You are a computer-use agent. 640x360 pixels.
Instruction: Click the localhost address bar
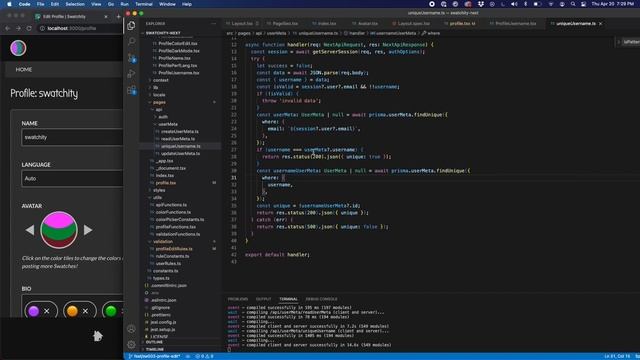(x=80, y=29)
